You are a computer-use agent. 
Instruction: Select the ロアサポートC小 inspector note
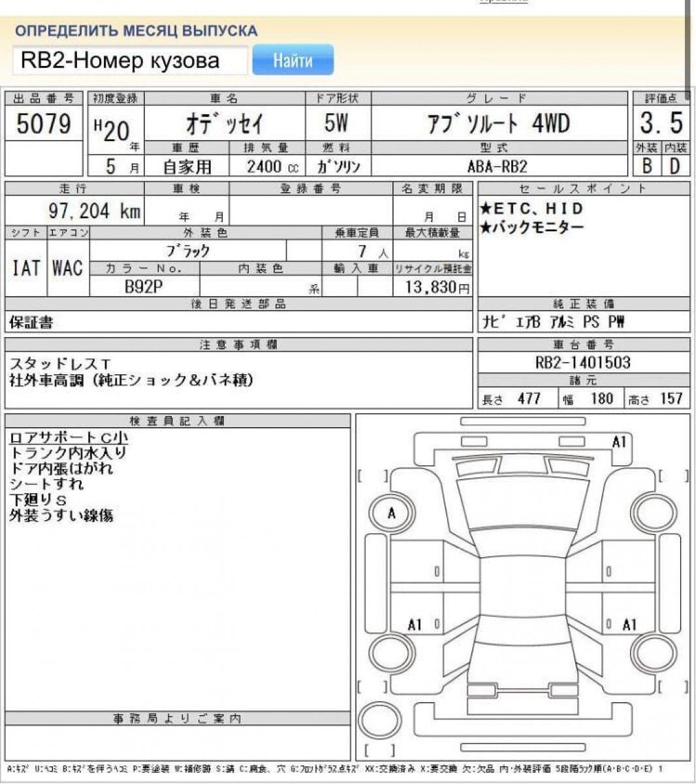coord(68,438)
